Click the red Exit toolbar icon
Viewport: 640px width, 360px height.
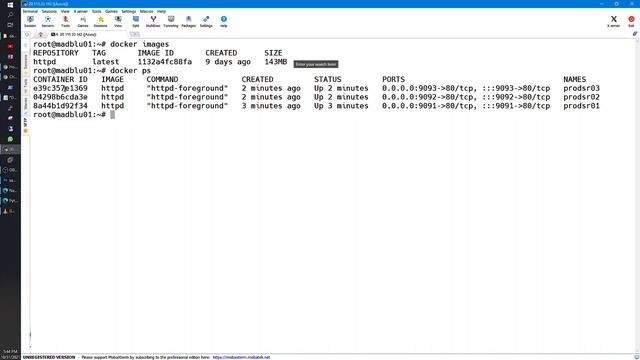click(631, 21)
